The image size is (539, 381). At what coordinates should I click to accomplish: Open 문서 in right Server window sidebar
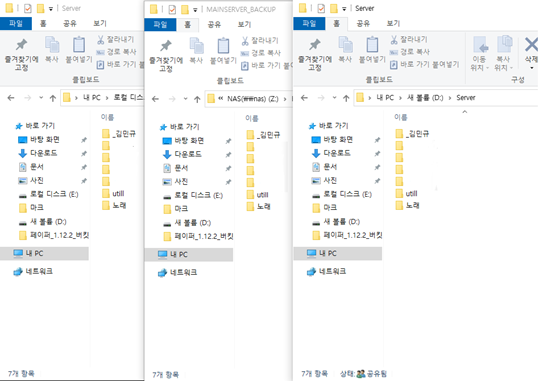point(324,167)
